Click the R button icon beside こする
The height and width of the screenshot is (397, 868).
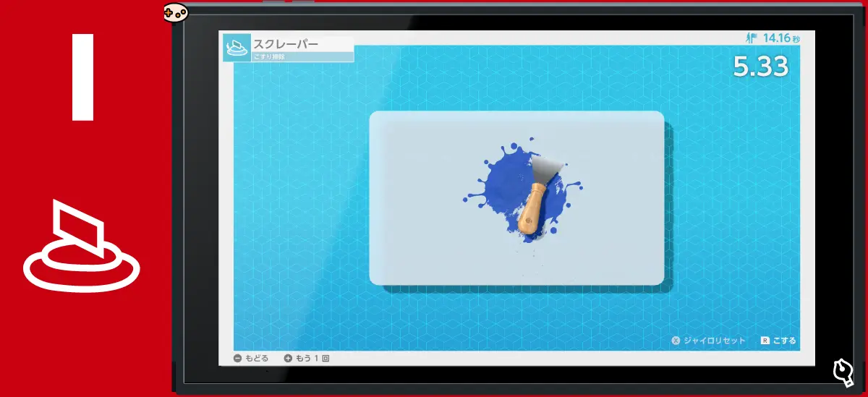[x=765, y=341]
